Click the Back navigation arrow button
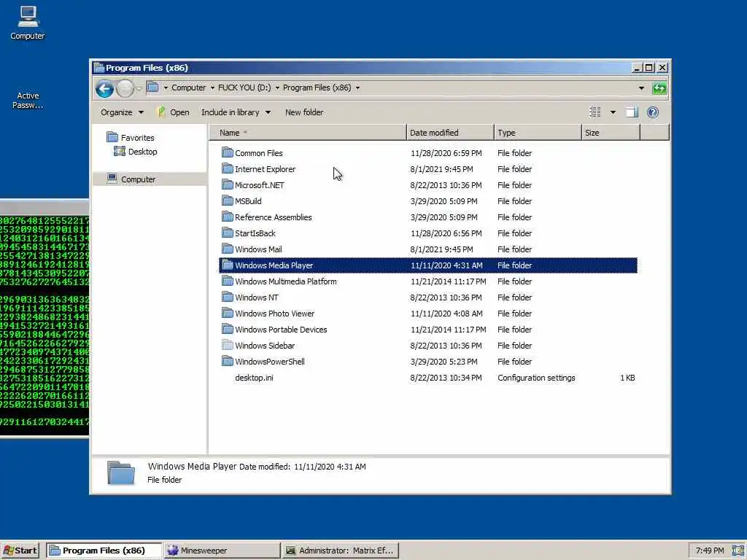This screenshot has height=560, width=747. click(x=104, y=88)
